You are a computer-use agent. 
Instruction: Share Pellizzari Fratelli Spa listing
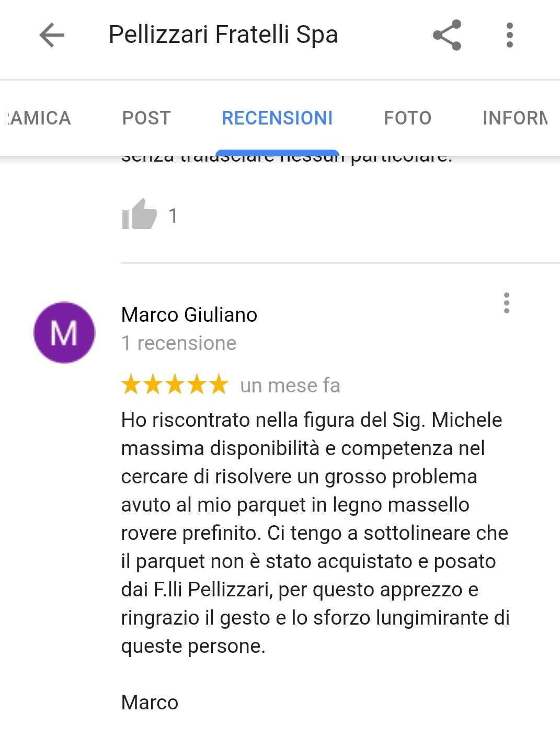click(x=447, y=35)
